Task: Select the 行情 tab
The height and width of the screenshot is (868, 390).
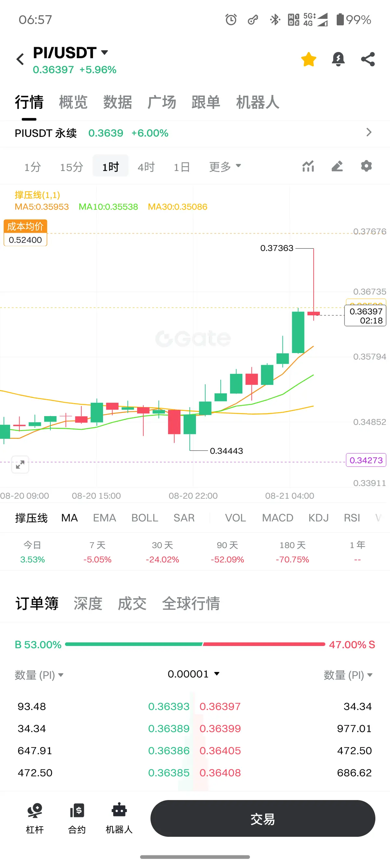Action: coord(29,102)
